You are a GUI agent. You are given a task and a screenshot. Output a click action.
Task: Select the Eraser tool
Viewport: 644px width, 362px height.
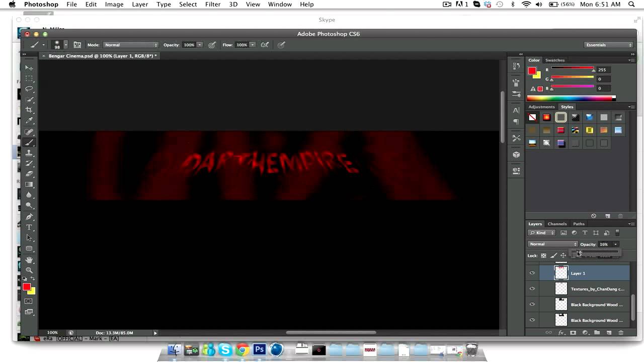[29, 174]
